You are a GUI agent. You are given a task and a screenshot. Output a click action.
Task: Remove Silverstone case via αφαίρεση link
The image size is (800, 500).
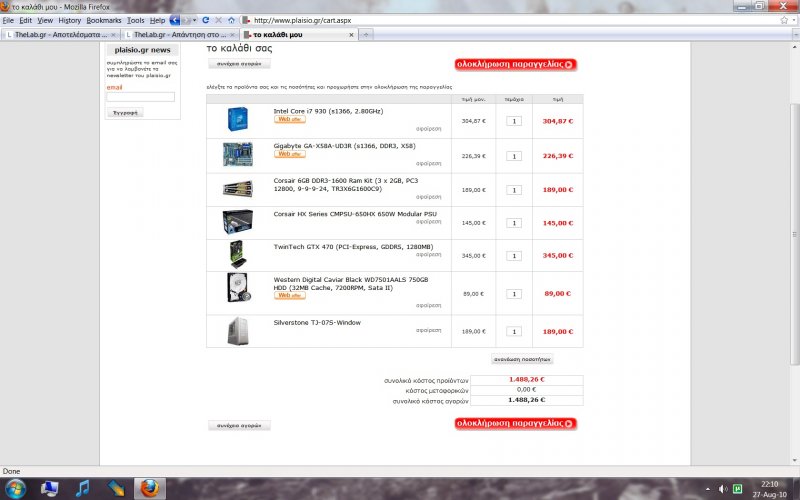pos(429,330)
